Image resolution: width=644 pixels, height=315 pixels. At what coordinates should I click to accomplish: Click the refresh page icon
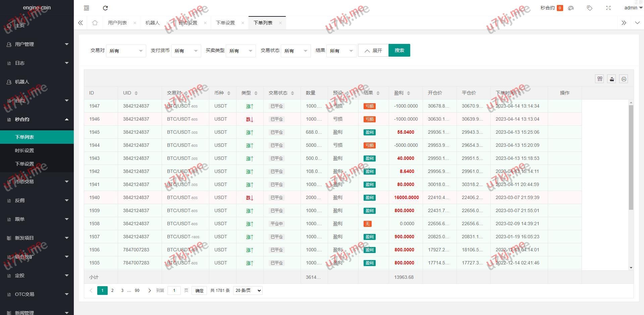click(x=105, y=8)
